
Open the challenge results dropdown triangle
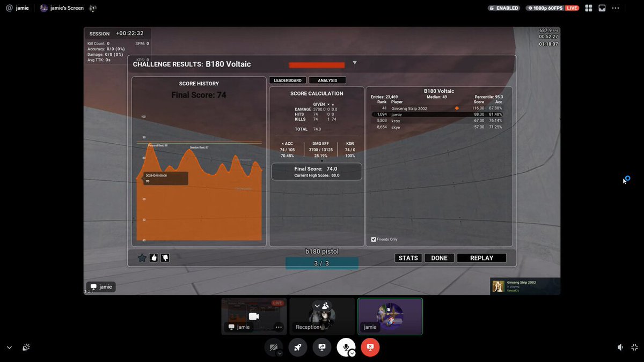pos(354,63)
